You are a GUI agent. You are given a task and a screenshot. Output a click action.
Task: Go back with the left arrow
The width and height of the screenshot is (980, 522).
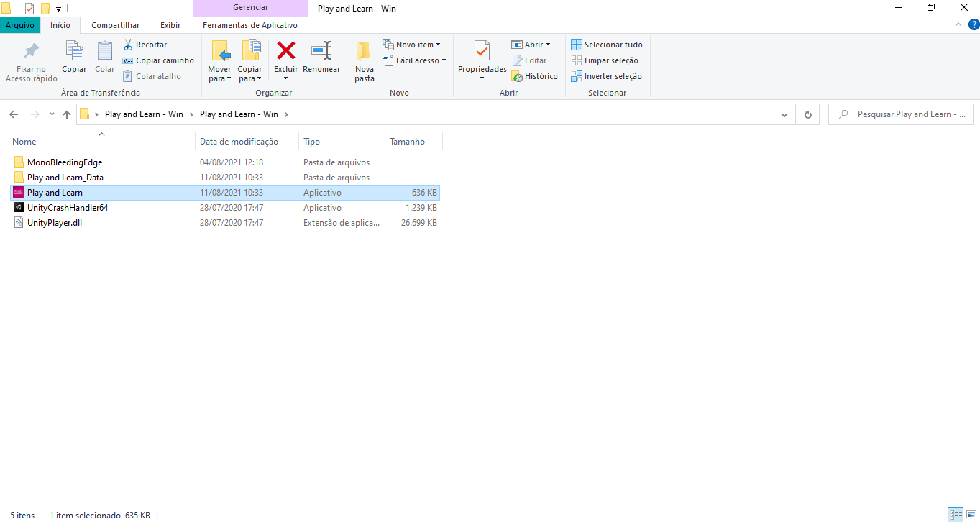(x=14, y=114)
